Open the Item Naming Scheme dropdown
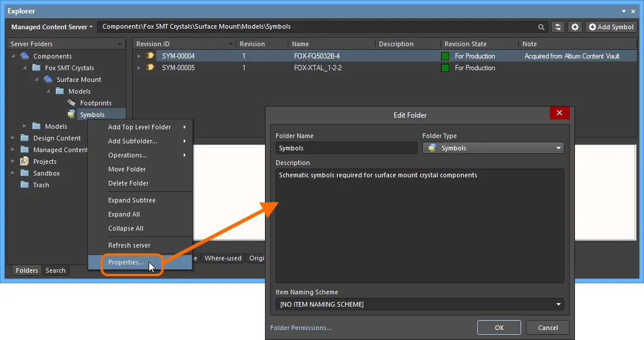Screen dimensions: 644x340 click(419, 304)
